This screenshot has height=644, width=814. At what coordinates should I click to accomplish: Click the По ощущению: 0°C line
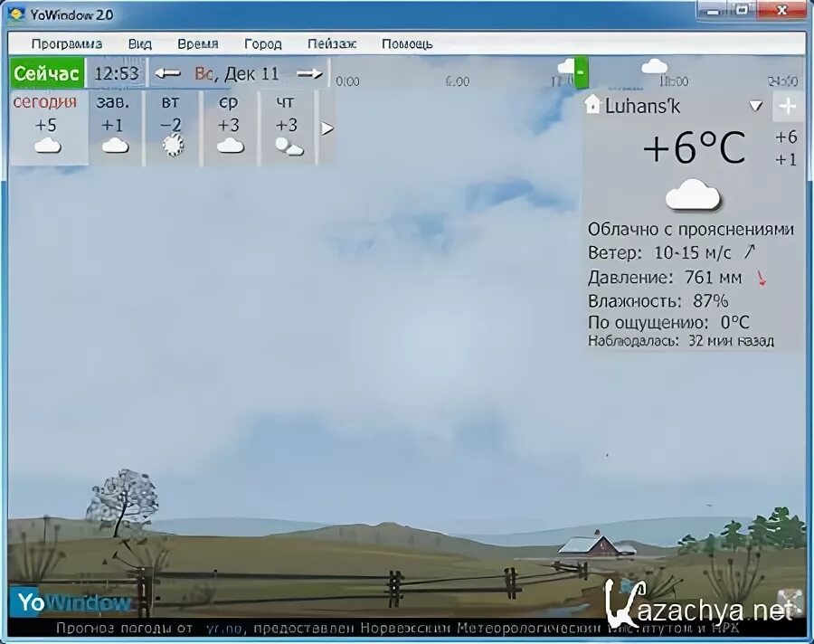coord(668,323)
